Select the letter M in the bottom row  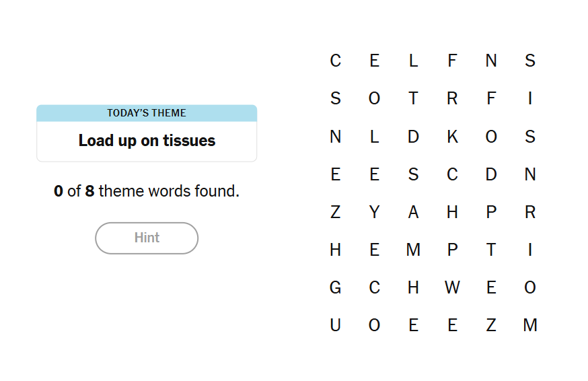530,326
